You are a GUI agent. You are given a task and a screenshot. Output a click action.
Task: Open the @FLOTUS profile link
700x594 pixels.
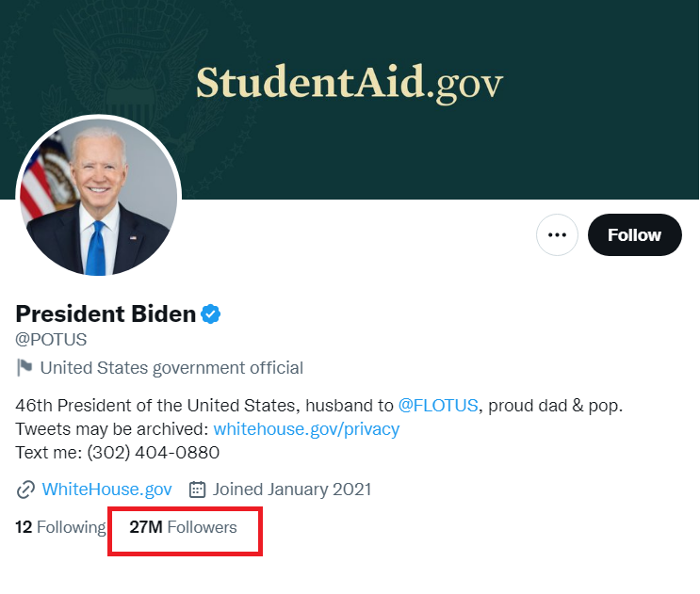pos(438,406)
